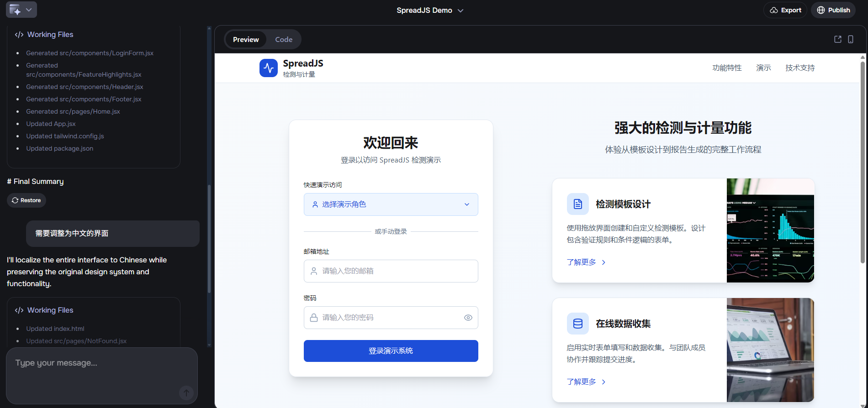This screenshot has width=868, height=408.
Task: Click Updated src/pages/NotFound.jsx entry
Action: [76, 341]
